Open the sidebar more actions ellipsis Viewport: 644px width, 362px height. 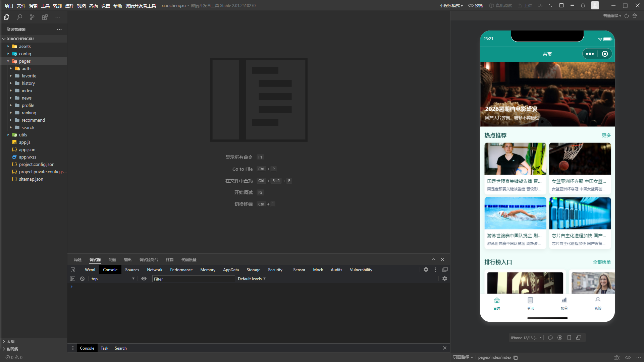coord(58,17)
